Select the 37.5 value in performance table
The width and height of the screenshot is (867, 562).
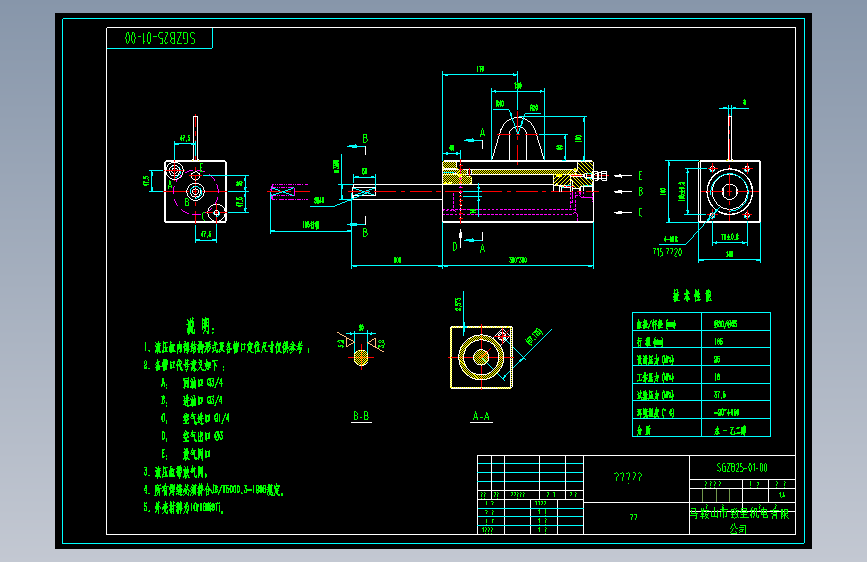click(x=719, y=394)
